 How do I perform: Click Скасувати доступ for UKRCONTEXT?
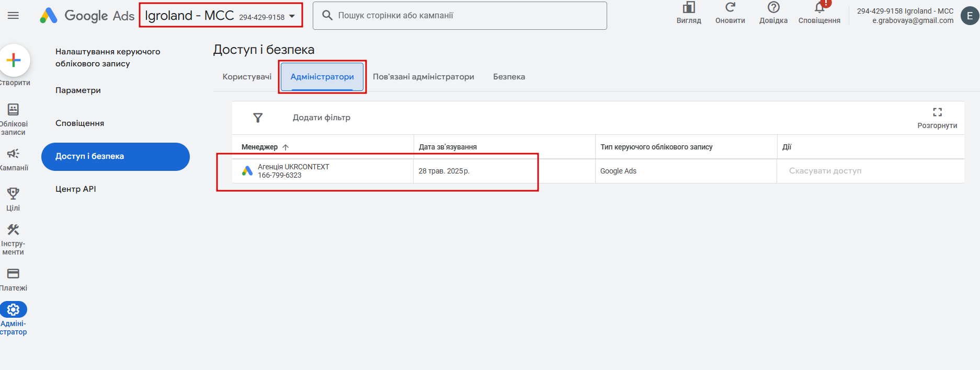click(x=825, y=171)
